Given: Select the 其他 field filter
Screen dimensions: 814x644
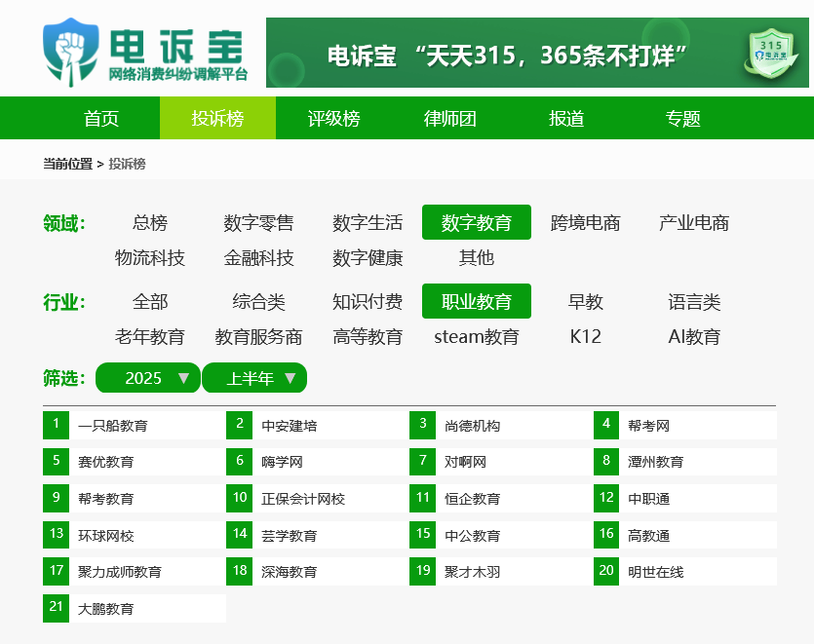Looking at the screenshot, I should (x=477, y=257).
